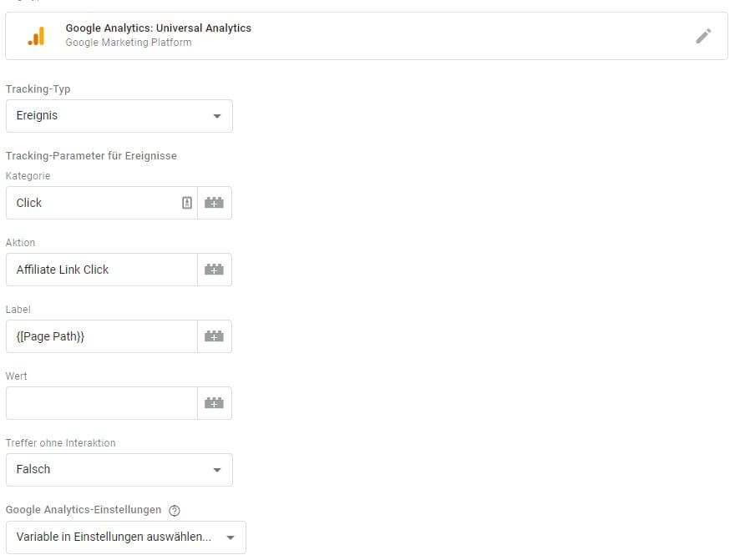The height and width of the screenshot is (560, 735).
Task: Click the Google Analytics: Universal Analytics title
Action: pyautogui.click(x=158, y=28)
